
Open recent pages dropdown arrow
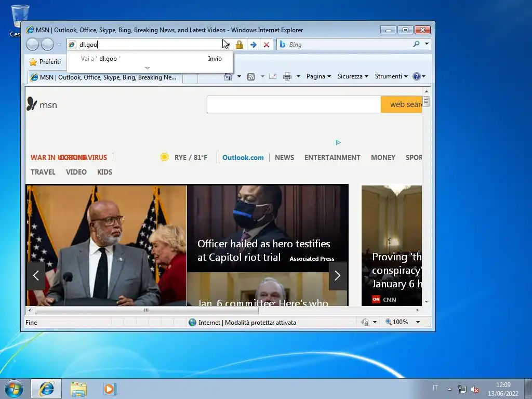(59, 44)
